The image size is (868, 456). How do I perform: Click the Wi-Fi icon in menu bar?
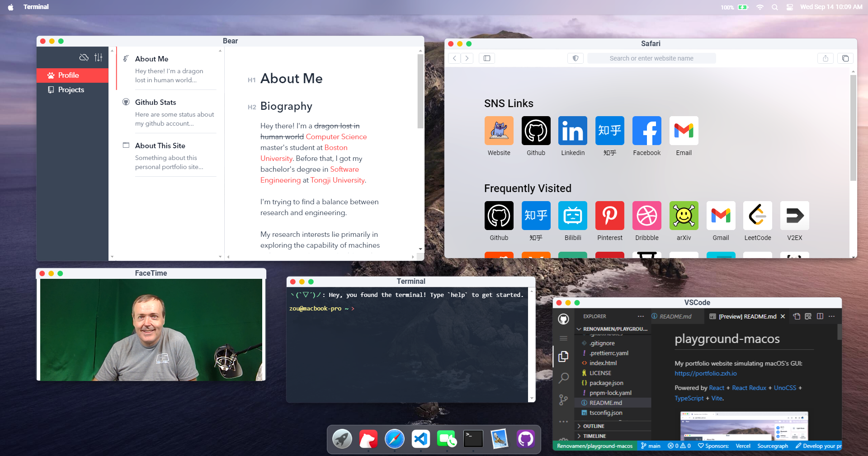[760, 7]
